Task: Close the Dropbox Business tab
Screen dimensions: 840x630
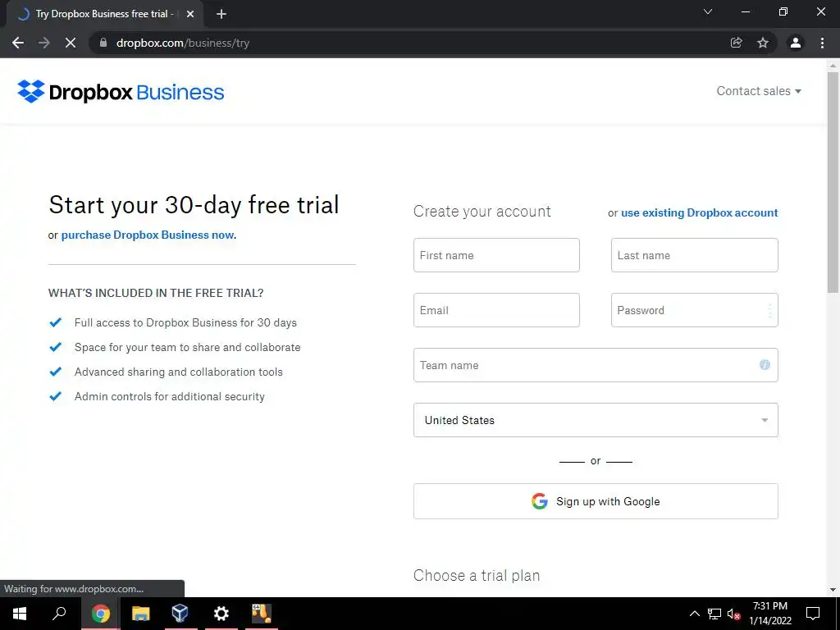Action: [x=190, y=14]
